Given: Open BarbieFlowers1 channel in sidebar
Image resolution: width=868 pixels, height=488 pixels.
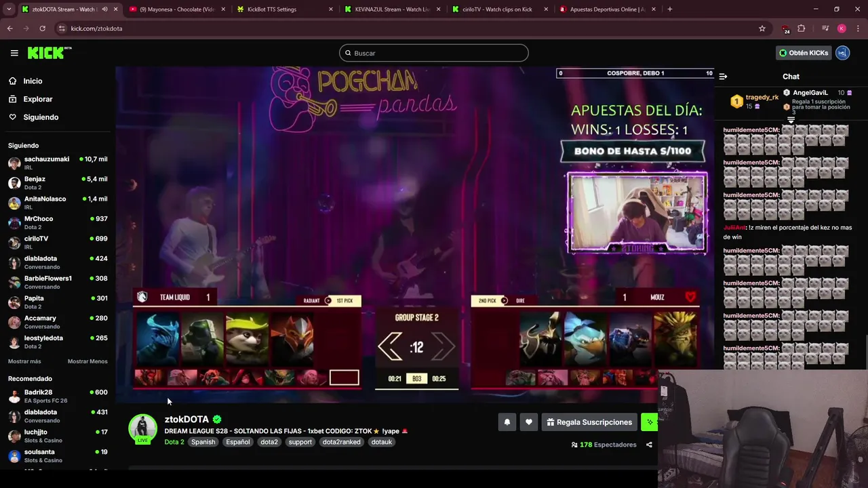Looking at the screenshot, I should (58, 282).
